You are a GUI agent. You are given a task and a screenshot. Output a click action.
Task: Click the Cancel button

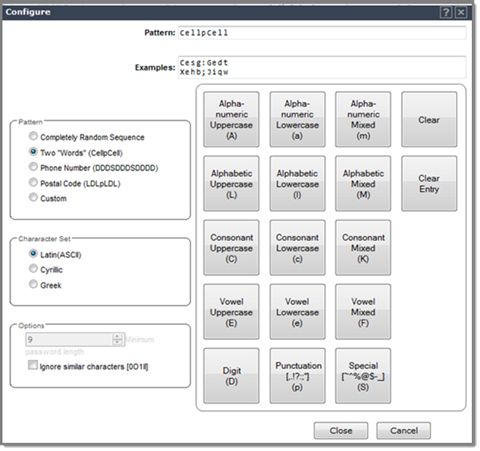tap(404, 431)
